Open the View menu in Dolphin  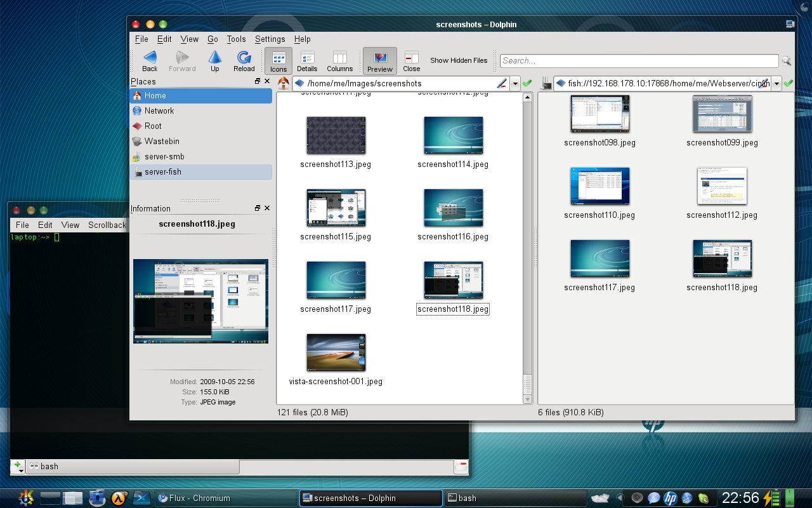point(190,39)
